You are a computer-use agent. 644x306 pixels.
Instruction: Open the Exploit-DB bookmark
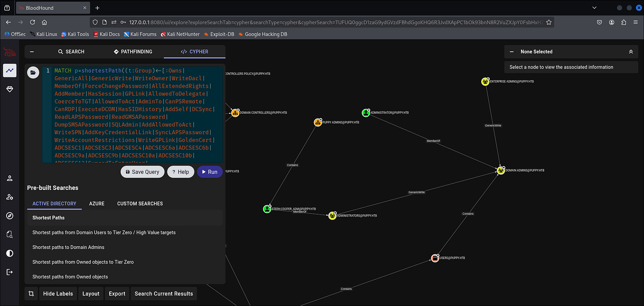(x=220, y=34)
